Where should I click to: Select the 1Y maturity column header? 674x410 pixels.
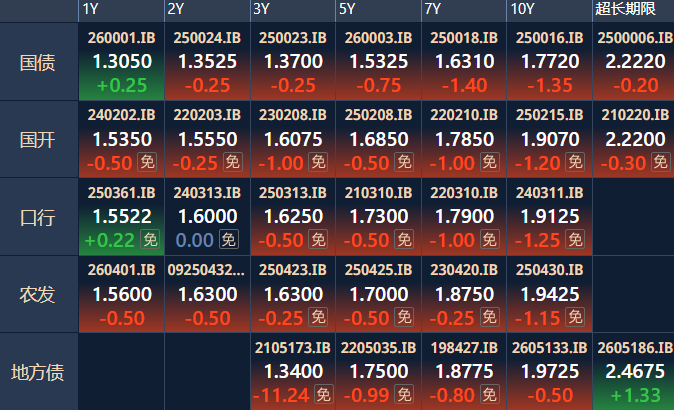coord(90,9)
